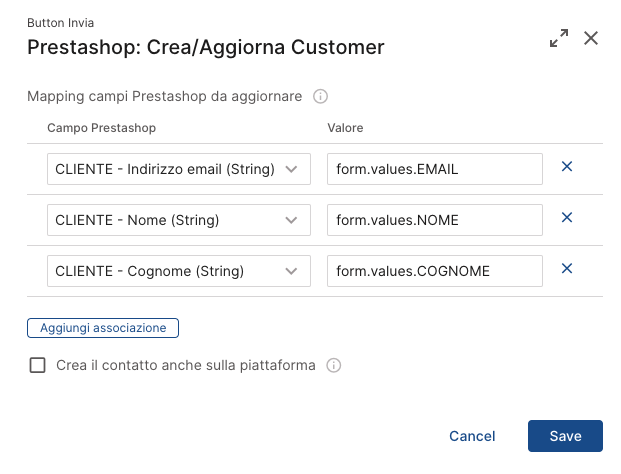Screen dimensions: 621x474
Task: Click the Crea il contatto checkbox label text
Action: [186, 365]
